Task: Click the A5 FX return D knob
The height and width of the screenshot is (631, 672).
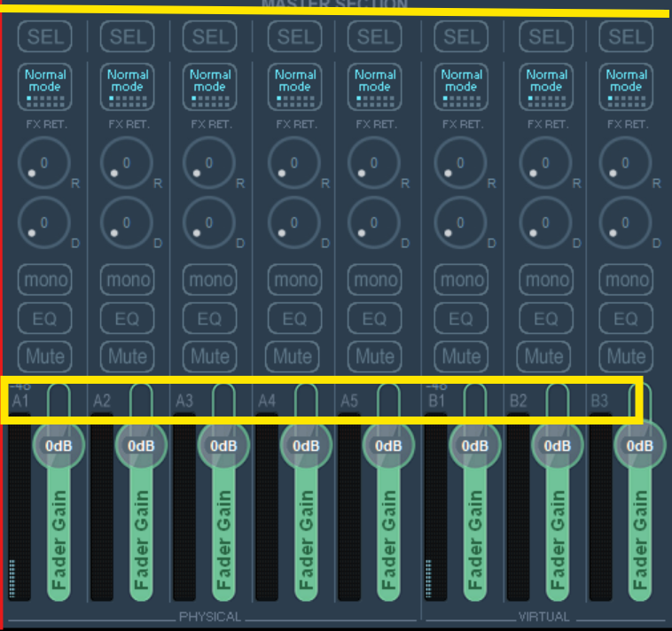Action: [374, 223]
